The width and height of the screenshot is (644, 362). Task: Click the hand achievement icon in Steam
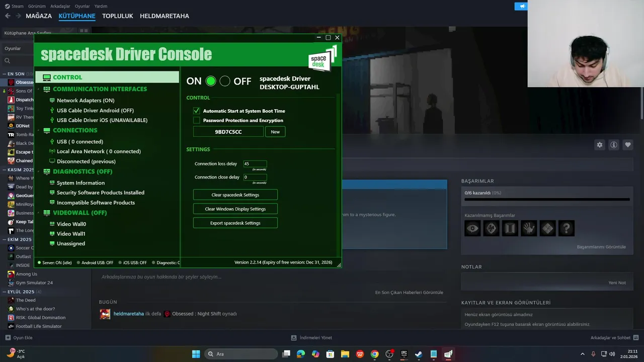529,228
